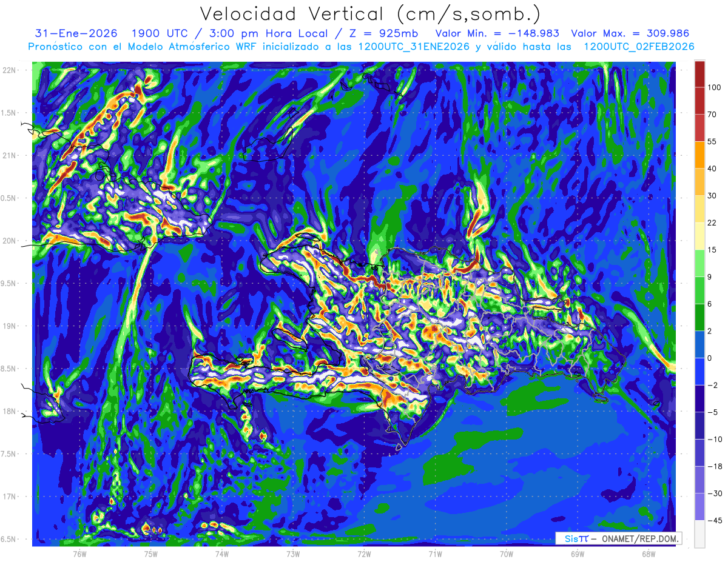This screenshot has height=562, width=728.
Task: Select the valid-until time "1200UTC_02FEB2026"
Action: tap(639, 47)
